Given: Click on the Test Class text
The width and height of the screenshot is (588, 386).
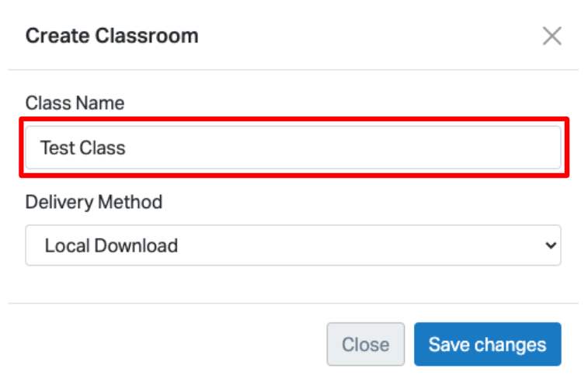Looking at the screenshot, I should [82, 148].
